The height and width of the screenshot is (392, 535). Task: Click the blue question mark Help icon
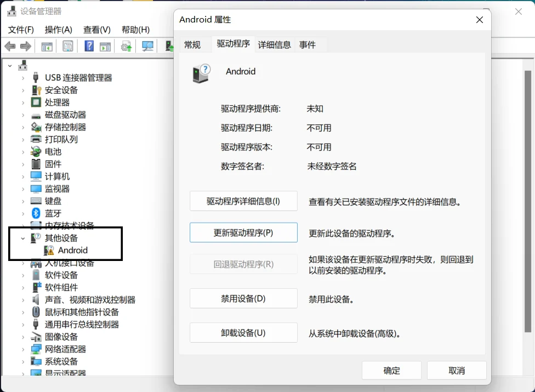[89, 46]
